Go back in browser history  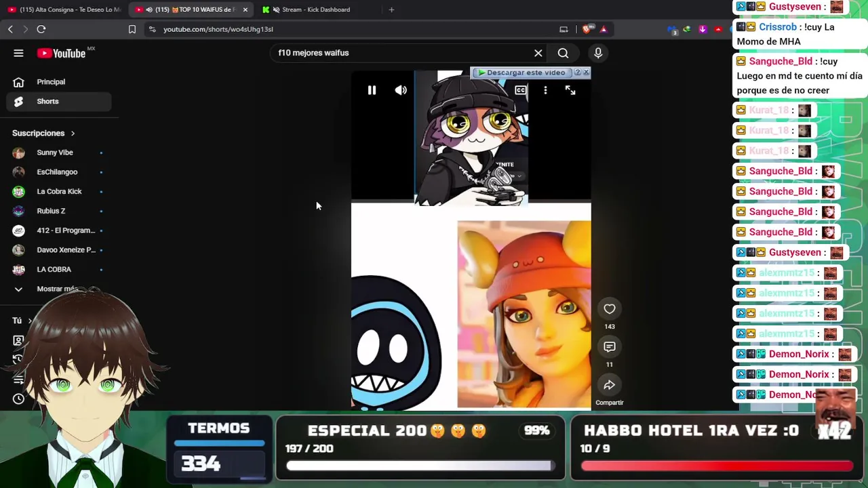[x=10, y=29]
